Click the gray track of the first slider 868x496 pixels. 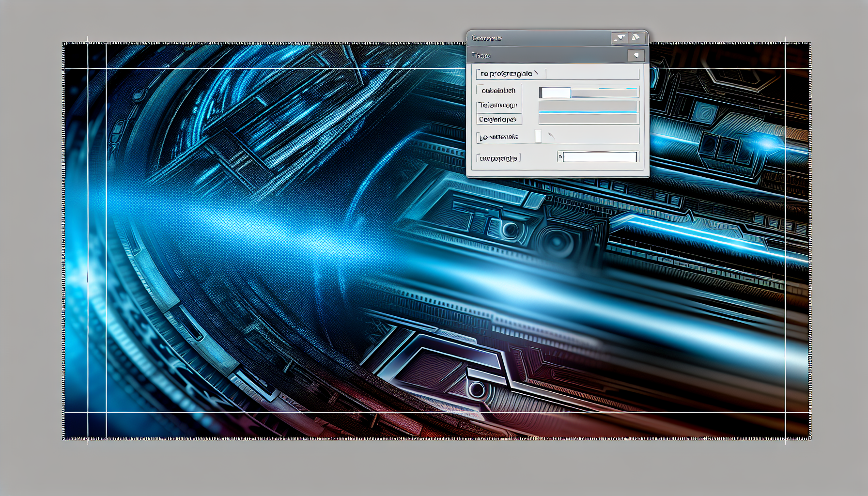(x=604, y=93)
